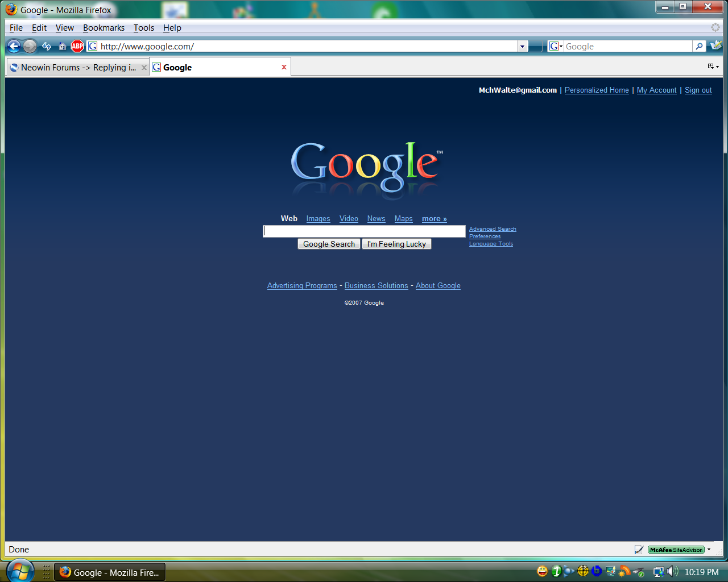This screenshot has height=582, width=728.
Task: Click the blue play-arrow tray icon
Action: (569, 571)
